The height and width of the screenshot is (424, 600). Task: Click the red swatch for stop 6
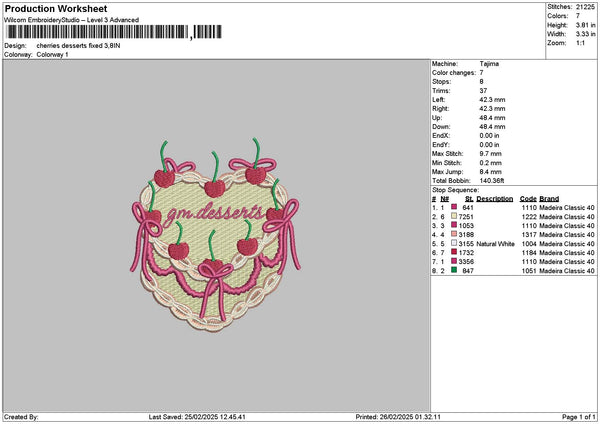[x=454, y=251]
